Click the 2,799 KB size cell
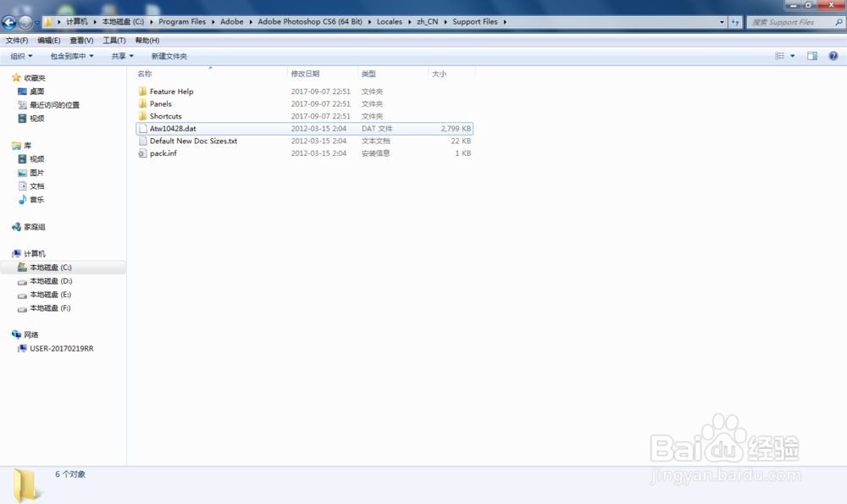 click(x=456, y=129)
